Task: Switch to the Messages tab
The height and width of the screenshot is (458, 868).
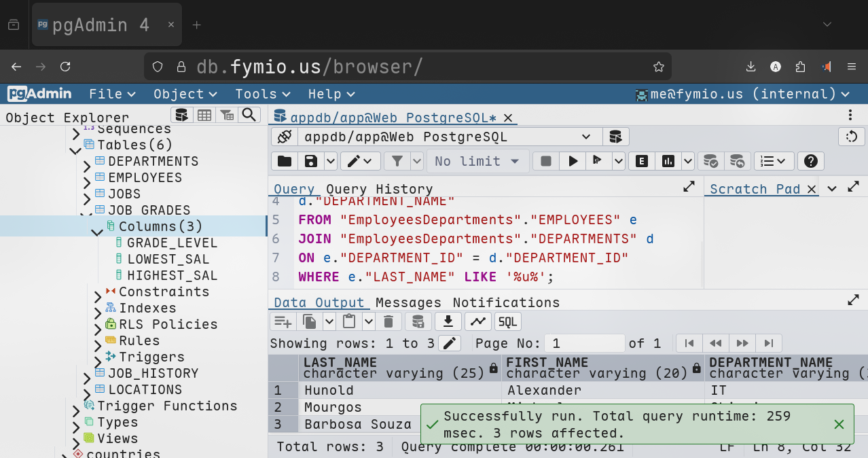Action: point(408,302)
